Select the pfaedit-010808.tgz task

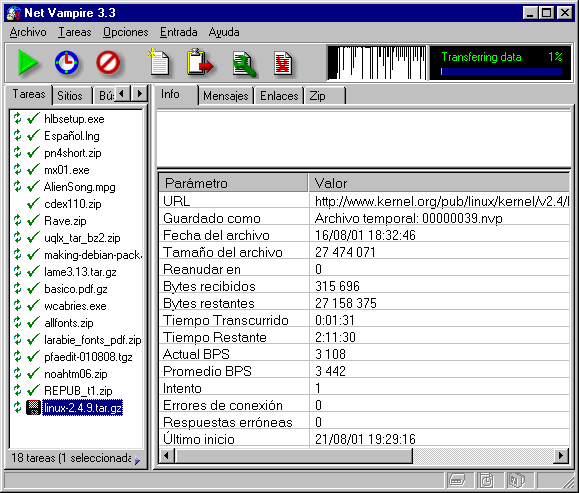point(88,356)
